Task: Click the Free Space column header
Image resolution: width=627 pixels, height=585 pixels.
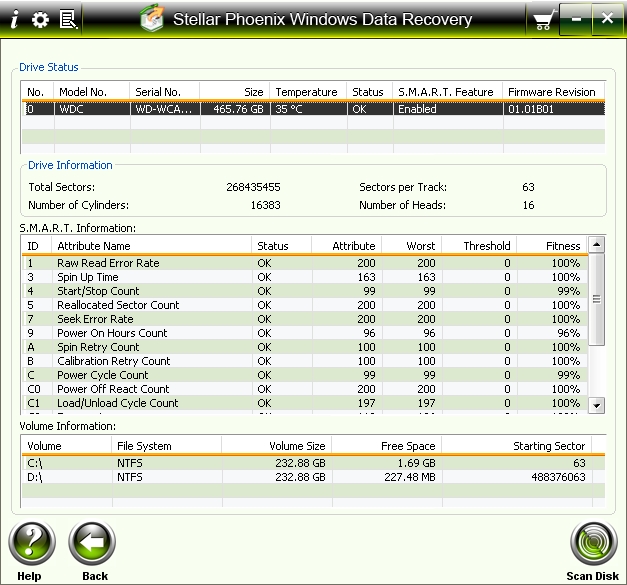Action: point(387,445)
